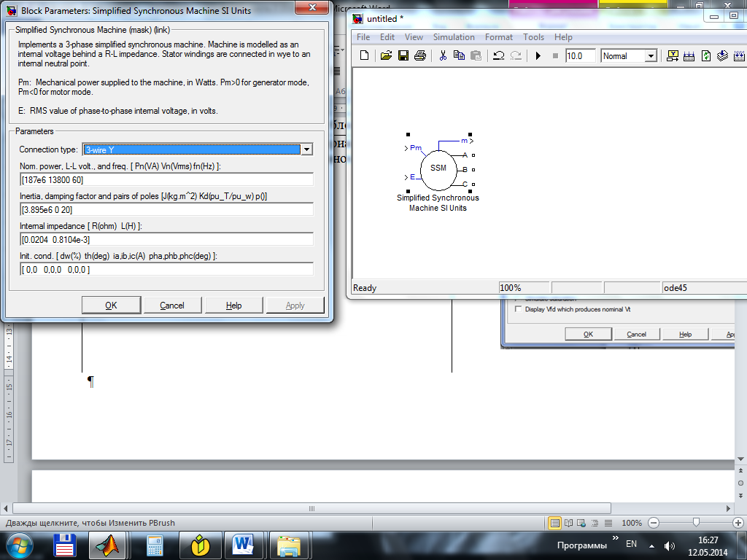Open the Windows Start menu

coord(20,545)
